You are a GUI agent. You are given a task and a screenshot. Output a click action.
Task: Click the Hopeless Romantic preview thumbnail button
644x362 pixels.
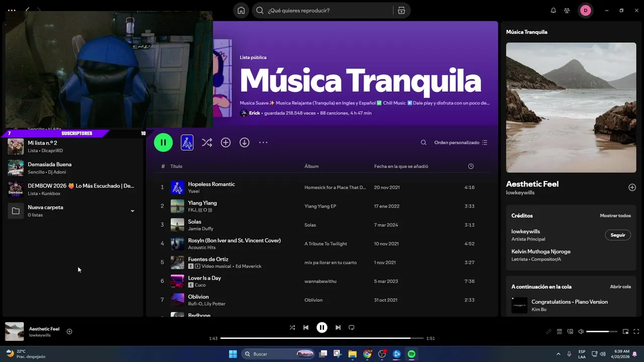(x=187, y=143)
